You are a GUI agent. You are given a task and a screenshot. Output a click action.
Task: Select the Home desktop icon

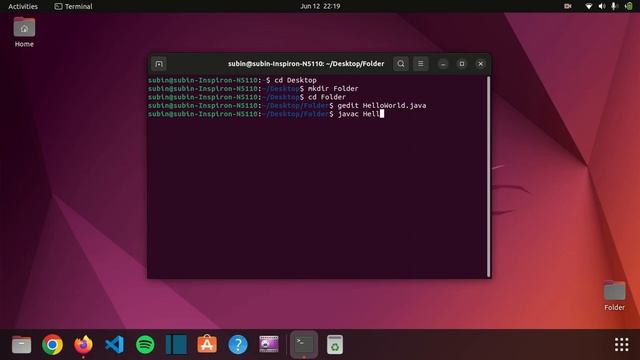coord(24,33)
